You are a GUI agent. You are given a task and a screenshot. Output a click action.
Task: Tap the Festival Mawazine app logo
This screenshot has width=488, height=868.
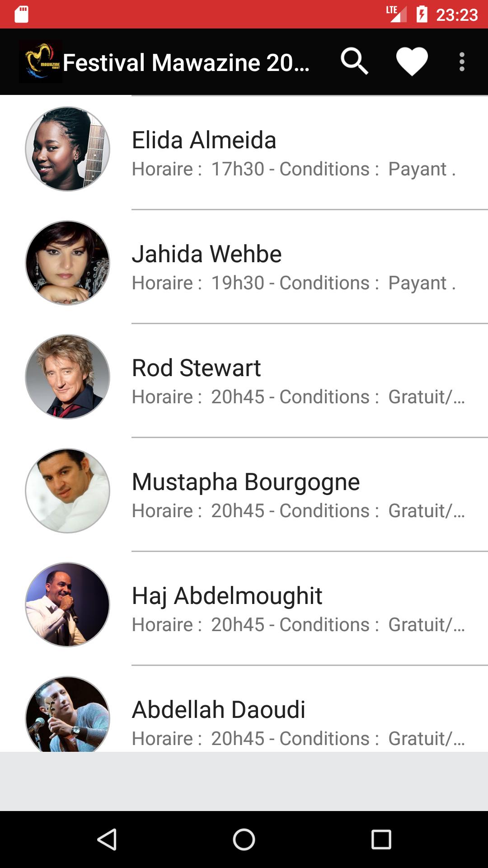41,61
